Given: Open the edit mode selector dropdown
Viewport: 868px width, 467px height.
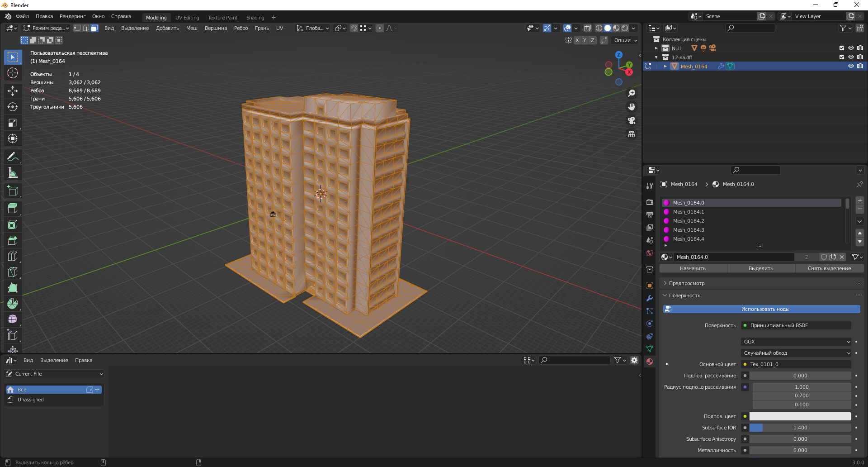Looking at the screenshot, I should coord(46,28).
